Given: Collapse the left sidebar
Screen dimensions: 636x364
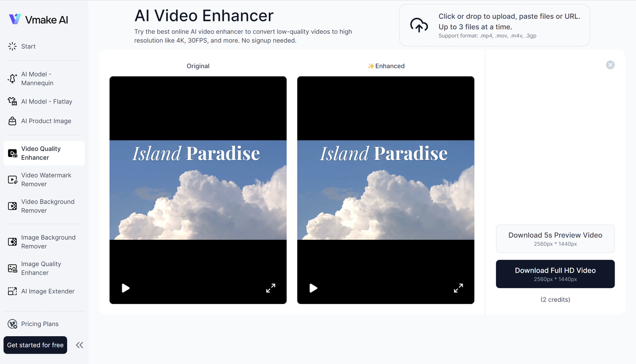Looking at the screenshot, I should [x=79, y=345].
